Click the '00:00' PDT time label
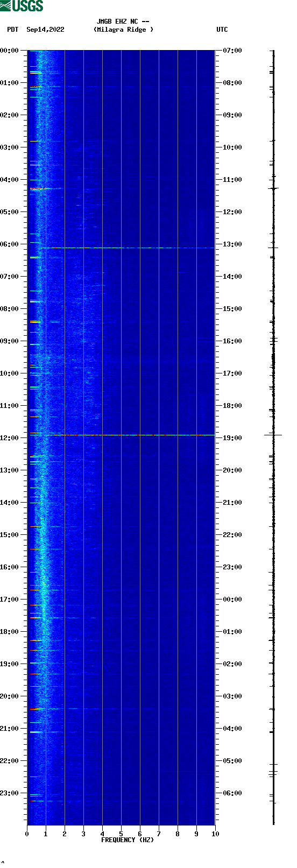297x868 pixels. 10,51
